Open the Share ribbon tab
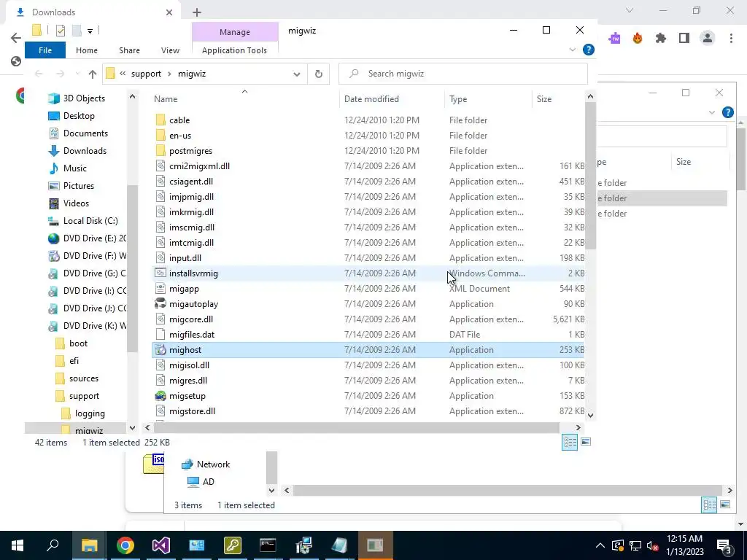The width and height of the screenshot is (747, 560). [129, 50]
